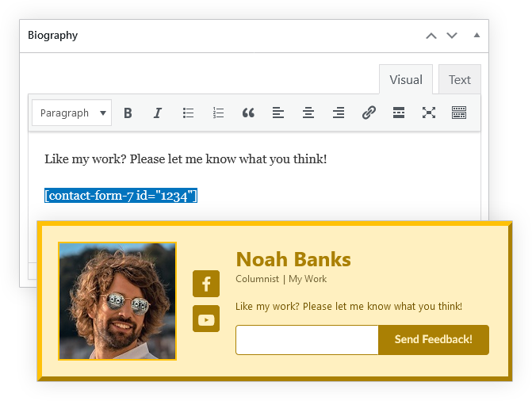Screen dimensions: 532x401
Task: Click Noah Banks' profile photo
Action: 117,301
